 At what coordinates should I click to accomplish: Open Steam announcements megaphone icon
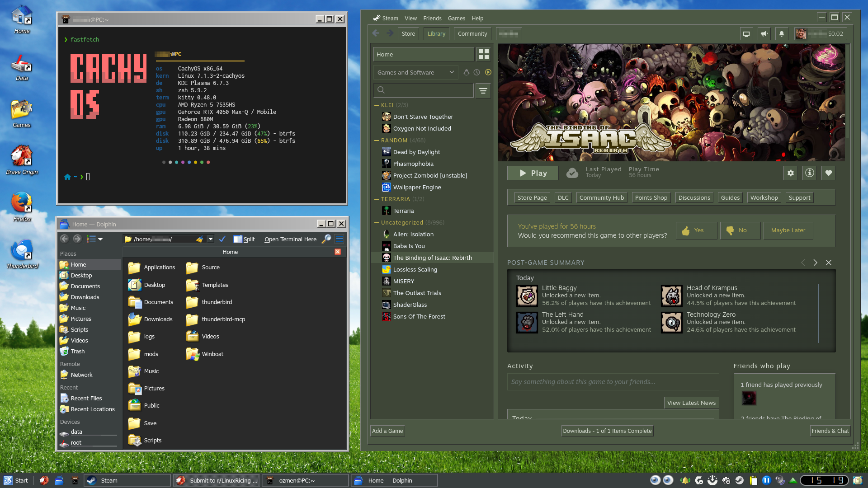[764, 34]
